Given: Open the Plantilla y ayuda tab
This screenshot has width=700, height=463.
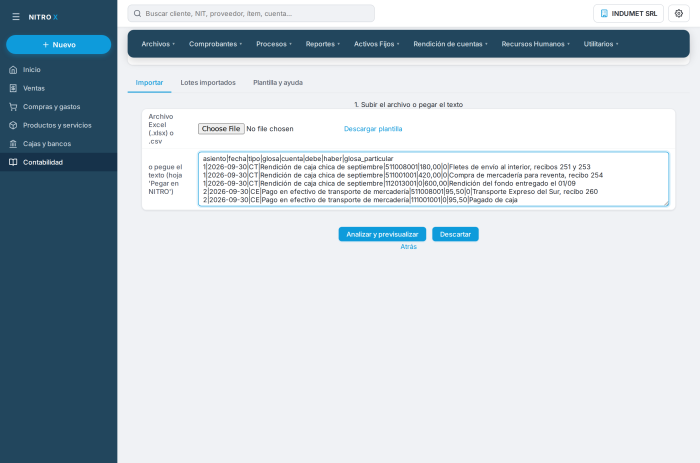Looking at the screenshot, I should click(278, 83).
